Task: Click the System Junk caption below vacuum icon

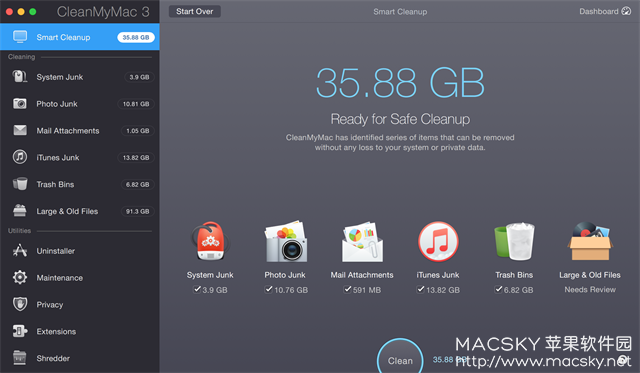Action: tap(210, 275)
